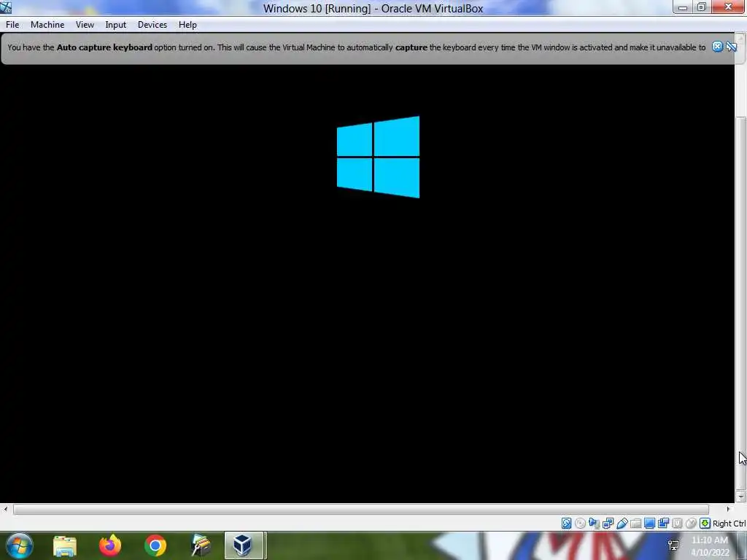Click the hard disk activity status icon

coord(566,524)
